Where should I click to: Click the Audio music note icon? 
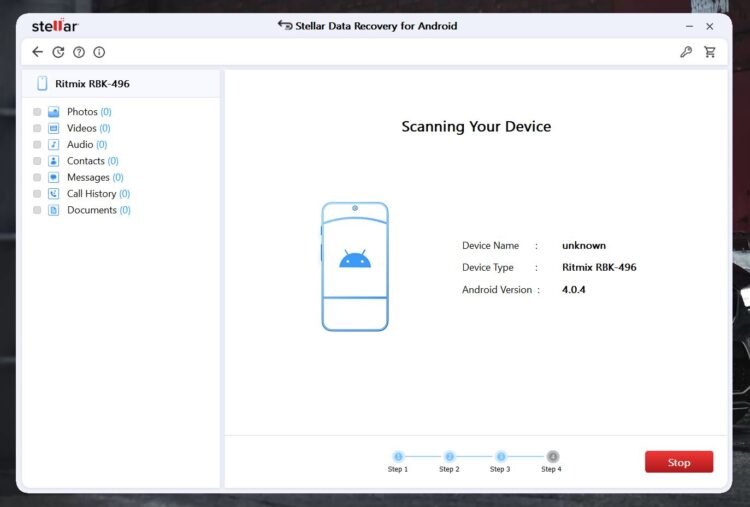coord(54,144)
